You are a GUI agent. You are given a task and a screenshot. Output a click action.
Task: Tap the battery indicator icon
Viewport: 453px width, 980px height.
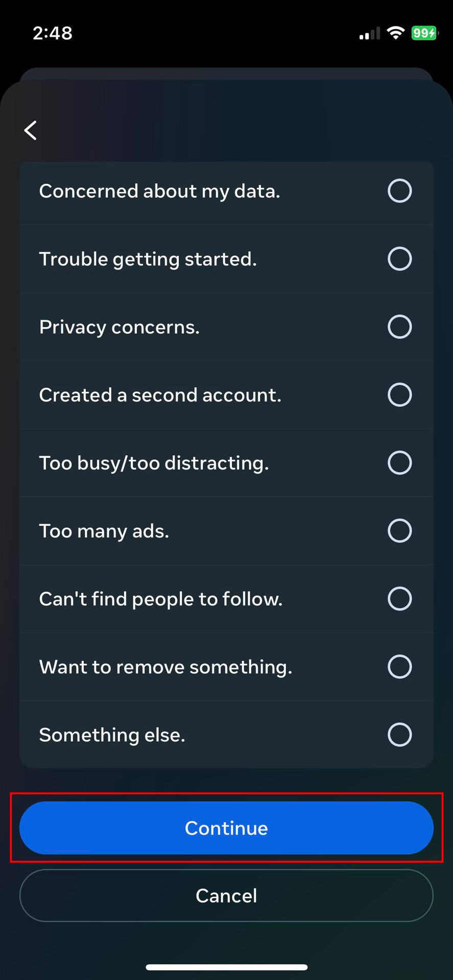coord(424,33)
